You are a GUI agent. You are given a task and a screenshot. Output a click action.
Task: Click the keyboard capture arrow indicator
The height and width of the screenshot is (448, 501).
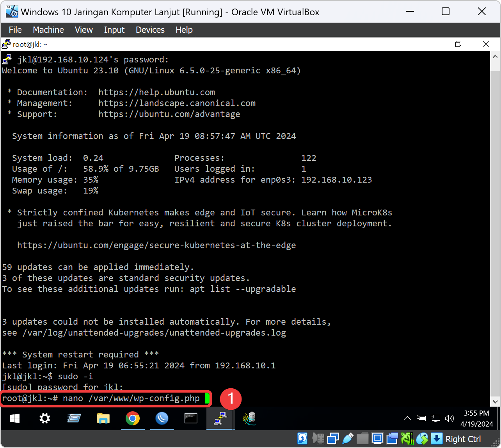[x=437, y=439]
